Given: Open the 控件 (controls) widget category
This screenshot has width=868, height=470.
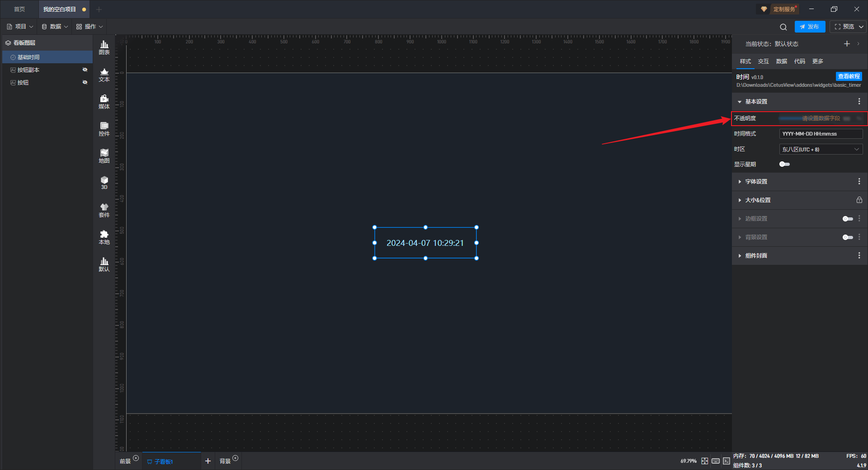Looking at the screenshot, I should [x=104, y=129].
